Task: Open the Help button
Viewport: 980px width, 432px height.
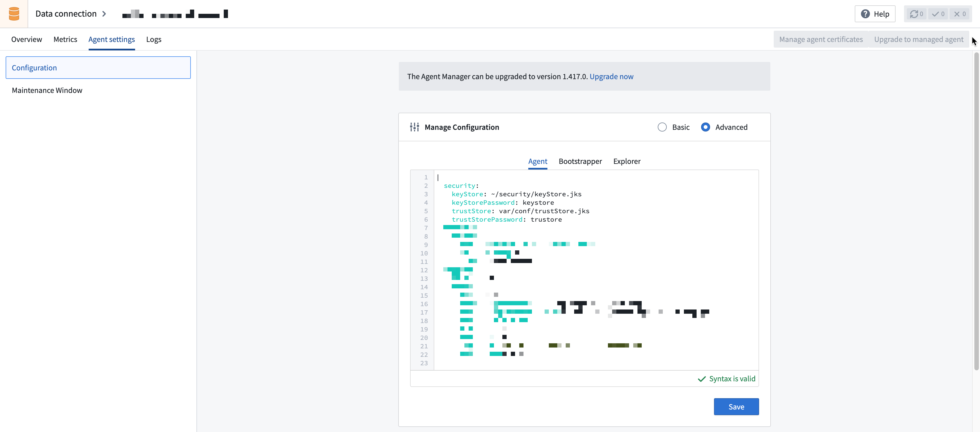Action: [x=875, y=14]
